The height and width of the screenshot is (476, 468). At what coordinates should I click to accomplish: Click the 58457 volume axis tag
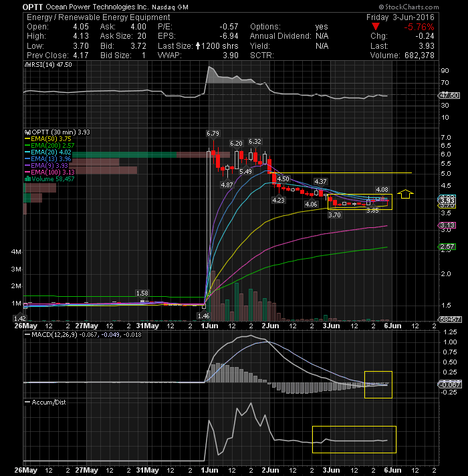click(451, 320)
